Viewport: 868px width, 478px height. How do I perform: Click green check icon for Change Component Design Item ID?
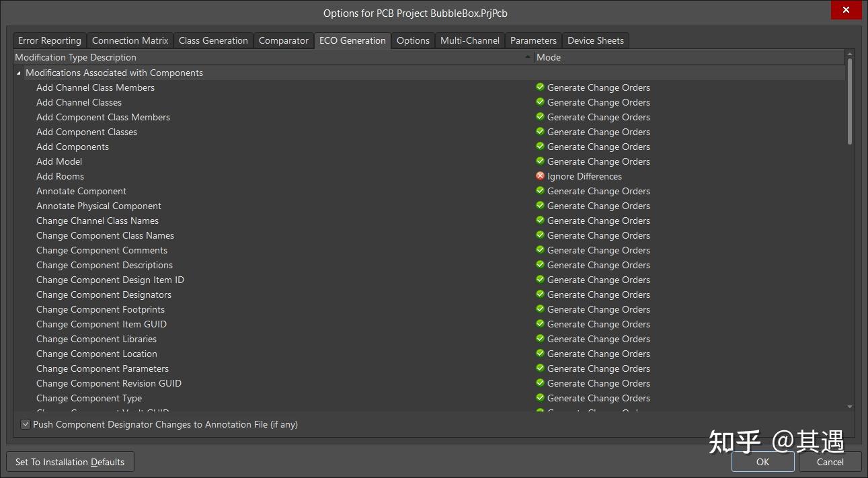(540, 279)
